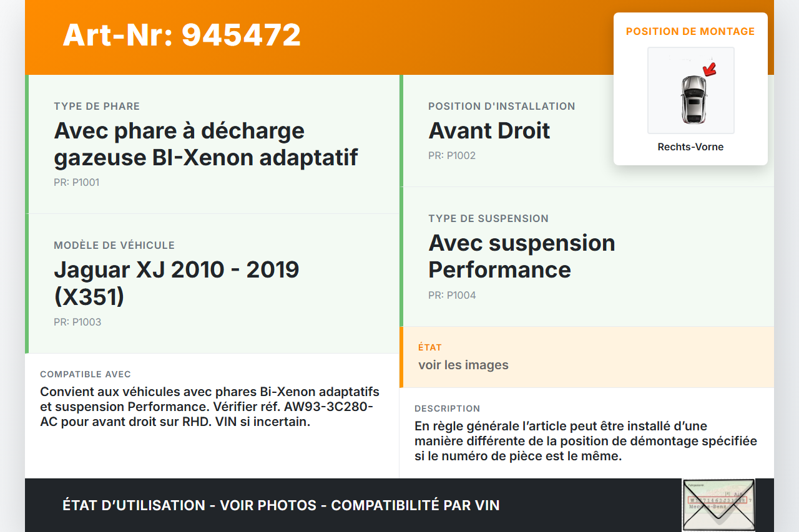Viewport: 799px width, 532px height.
Task: Click the PR: P1001 reference
Action: (77, 183)
